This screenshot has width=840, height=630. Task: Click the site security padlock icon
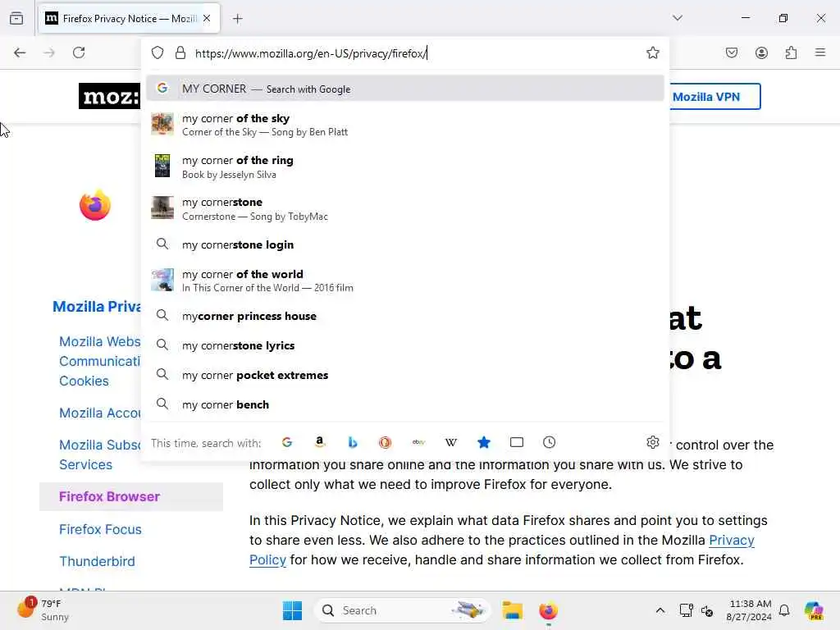pos(180,52)
